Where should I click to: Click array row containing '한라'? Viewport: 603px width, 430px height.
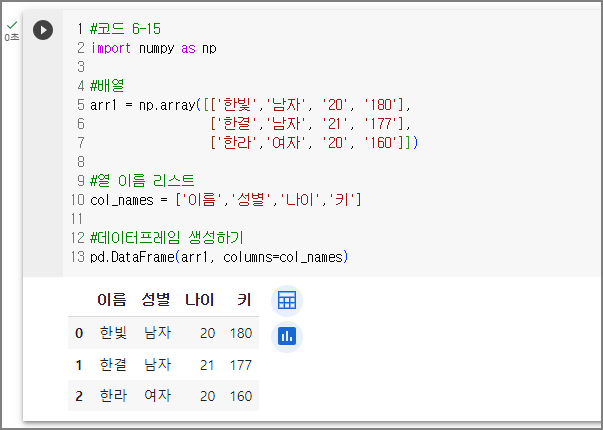coord(314,143)
